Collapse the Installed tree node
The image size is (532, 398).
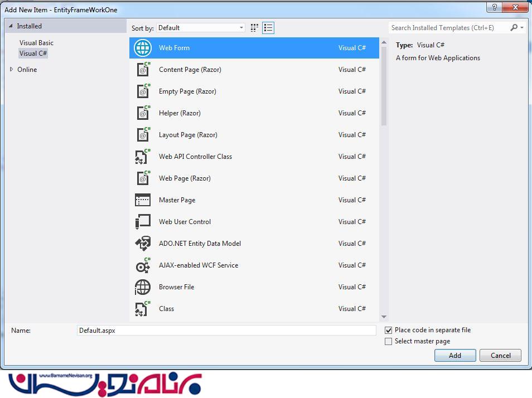pyautogui.click(x=11, y=26)
